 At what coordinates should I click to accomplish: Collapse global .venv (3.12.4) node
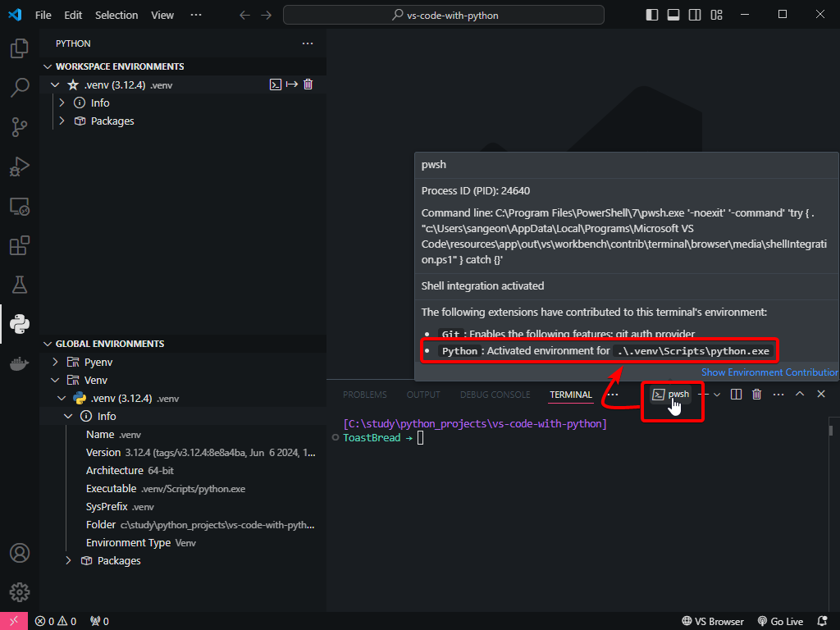[x=62, y=399]
